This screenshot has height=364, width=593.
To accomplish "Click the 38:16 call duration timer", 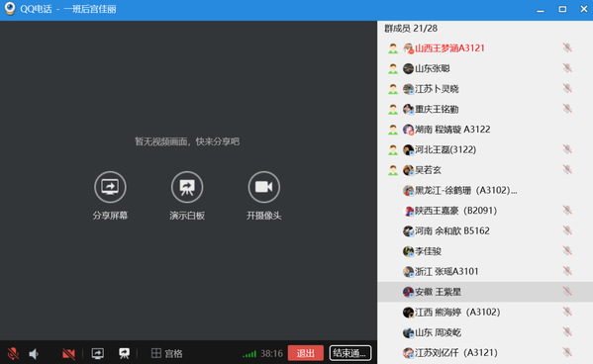I will coord(271,354).
